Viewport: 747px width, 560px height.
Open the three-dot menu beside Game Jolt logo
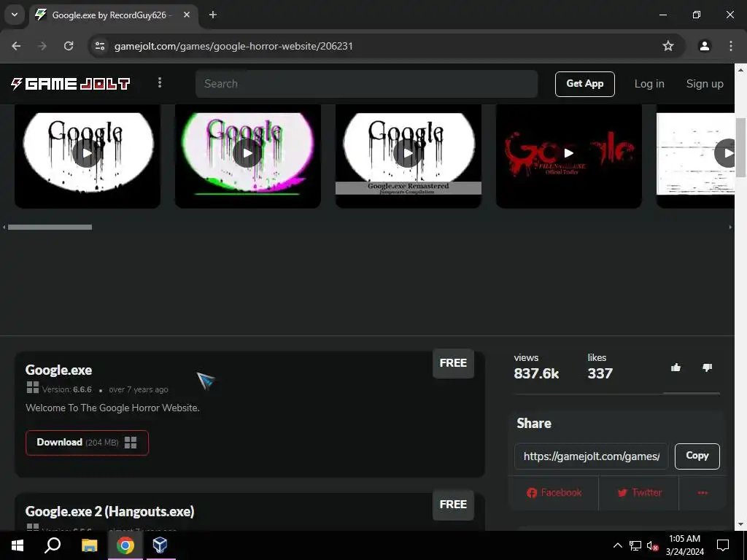coord(160,83)
